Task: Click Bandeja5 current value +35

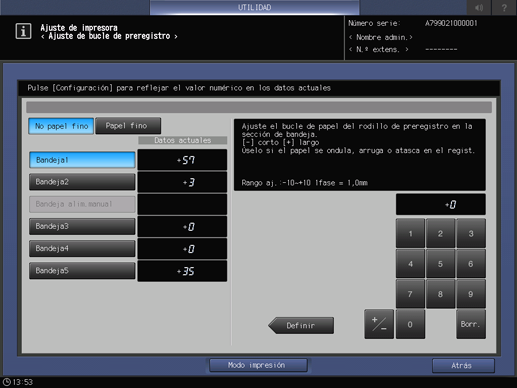Action: [x=182, y=271]
